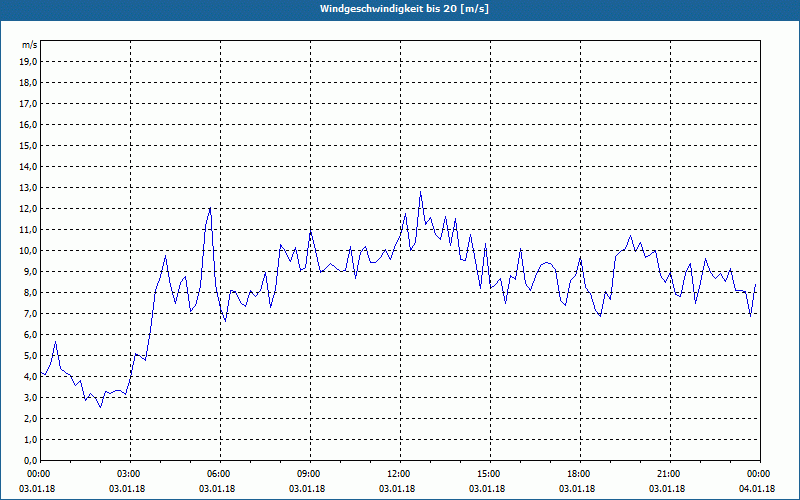Image resolution: width=800 pixels, height=500 pixels.
Task: Click the wind speed peak near 13 m/s
Action: pos(420,192)
